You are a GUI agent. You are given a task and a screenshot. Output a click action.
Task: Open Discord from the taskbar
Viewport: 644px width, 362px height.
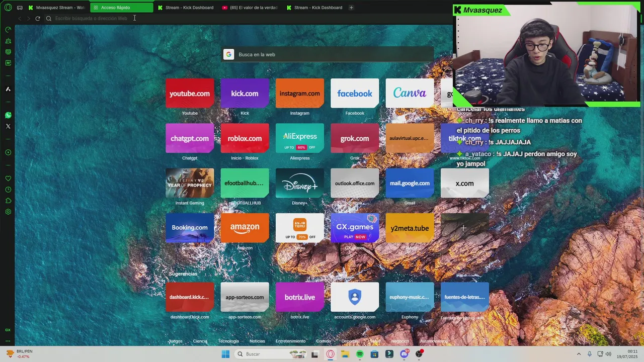(x=404, y=354)
